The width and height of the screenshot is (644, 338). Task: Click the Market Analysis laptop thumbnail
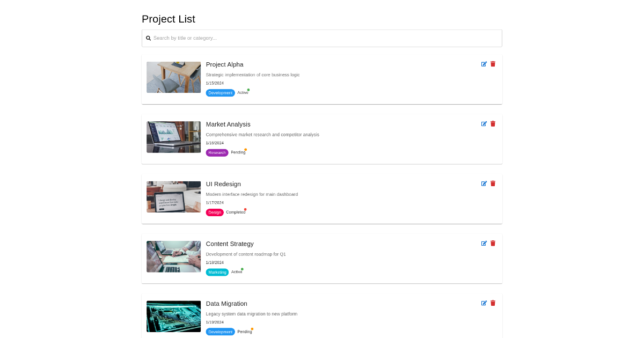click(x=173, y=137)
